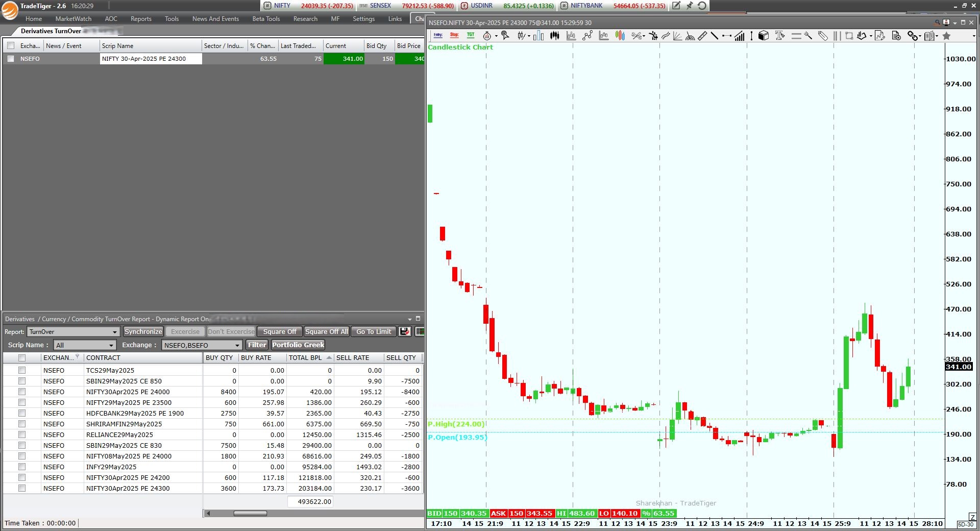Switch chart to outlined bar style
The height and width of the screenshot is (531, 980).
tap(538, 36)
